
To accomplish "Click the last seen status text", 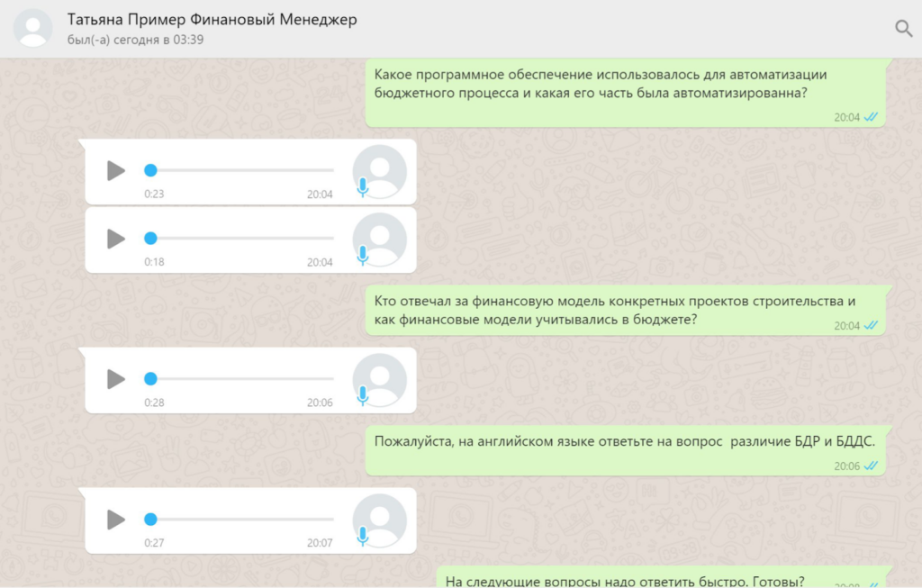I will pos(134,39).
